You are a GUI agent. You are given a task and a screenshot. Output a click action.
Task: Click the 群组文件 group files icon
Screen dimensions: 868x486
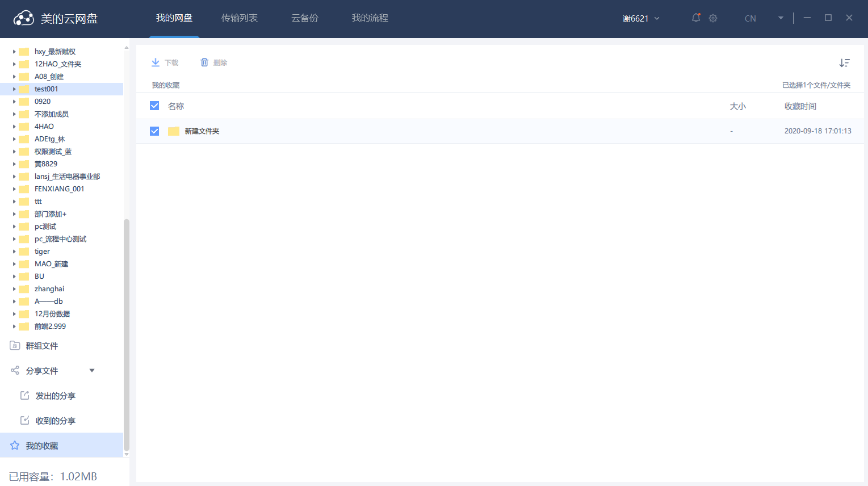(x=15, y=345)
